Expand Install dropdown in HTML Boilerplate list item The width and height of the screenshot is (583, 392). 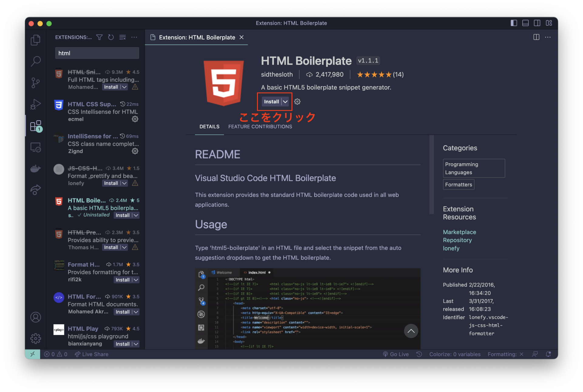pyautogui.click(x=136, y=215)
